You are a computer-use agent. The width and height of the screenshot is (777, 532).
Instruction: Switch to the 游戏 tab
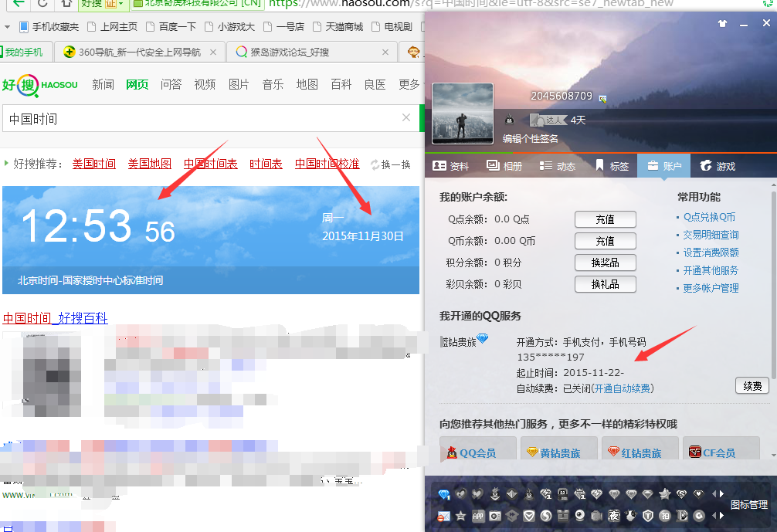point(718,166)
